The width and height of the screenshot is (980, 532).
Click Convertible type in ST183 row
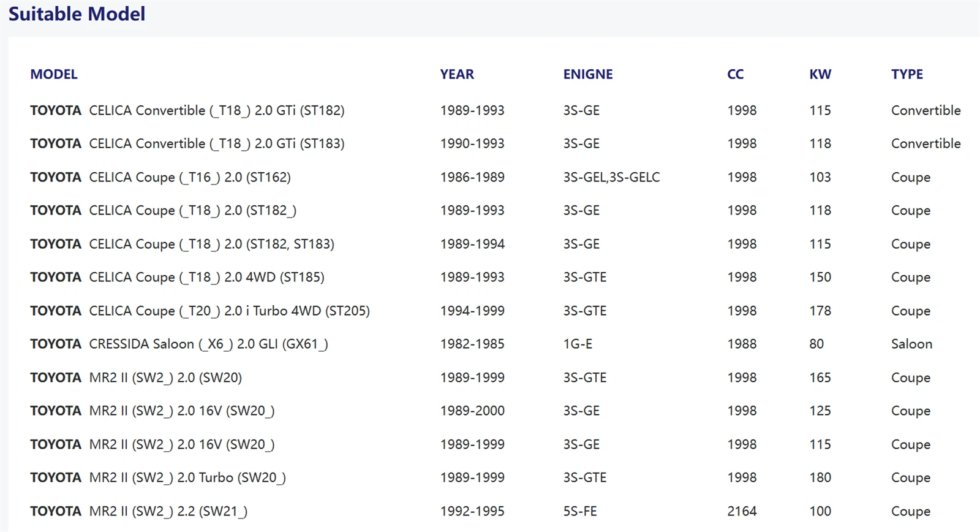(x=926, y=143)
